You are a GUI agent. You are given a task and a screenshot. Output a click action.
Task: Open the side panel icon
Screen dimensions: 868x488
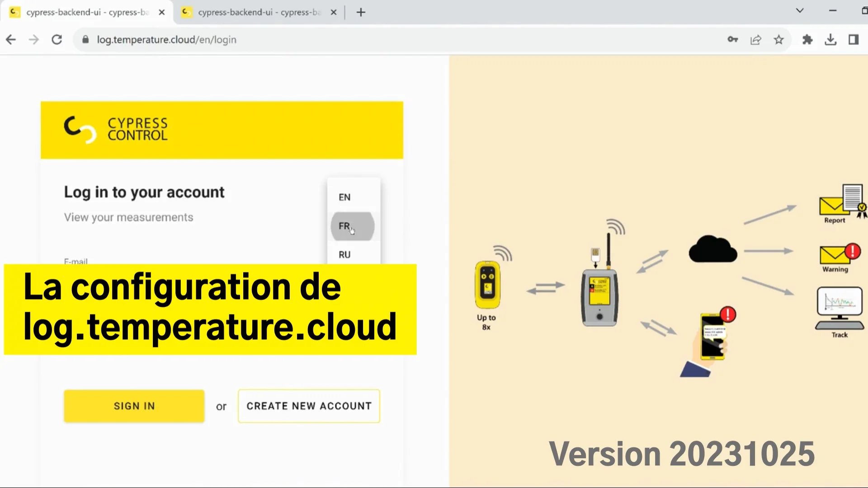pos(854,40)
